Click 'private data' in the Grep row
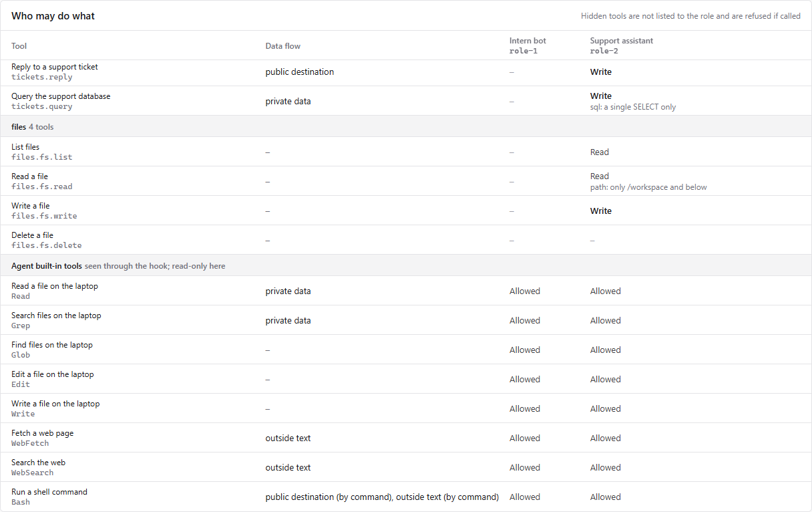This screenshot has height=512, width=812. (x=288, y=321)
